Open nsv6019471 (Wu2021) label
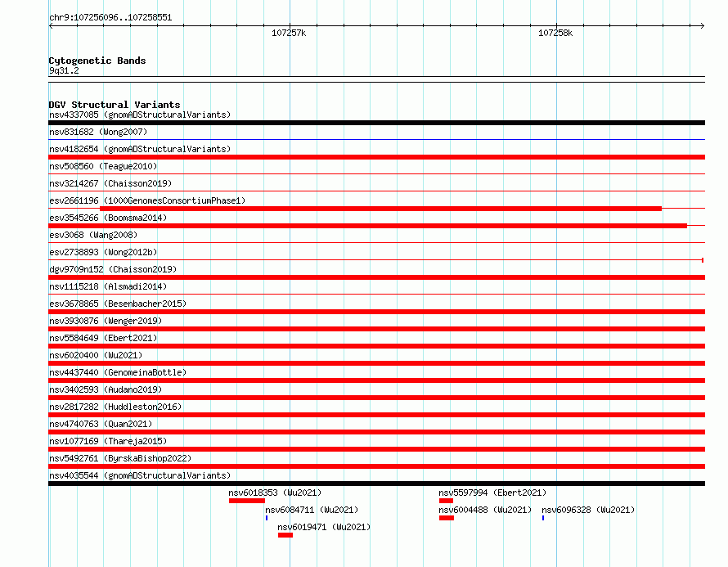The height and width of the screenshot is (567, 728). click(x=324, y=527)
